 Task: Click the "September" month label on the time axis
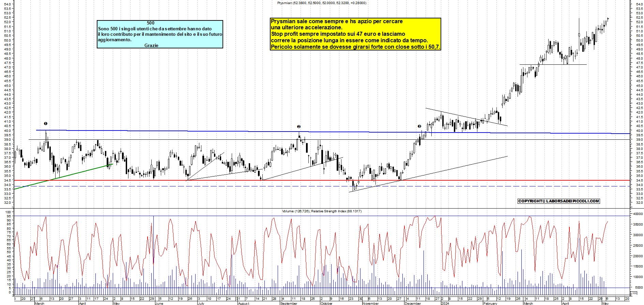(x=289, y=303)
